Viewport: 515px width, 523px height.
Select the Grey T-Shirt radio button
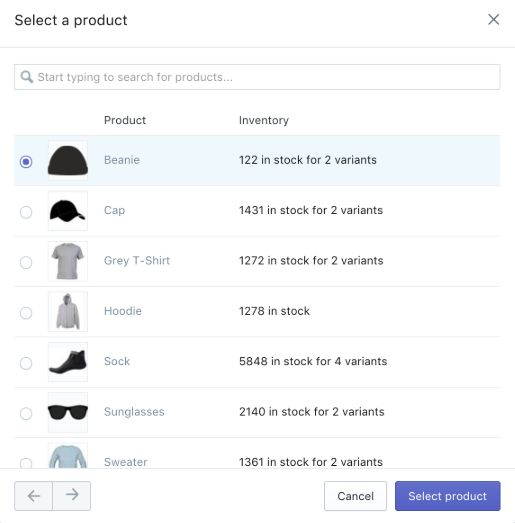click(x=26, y=263)
